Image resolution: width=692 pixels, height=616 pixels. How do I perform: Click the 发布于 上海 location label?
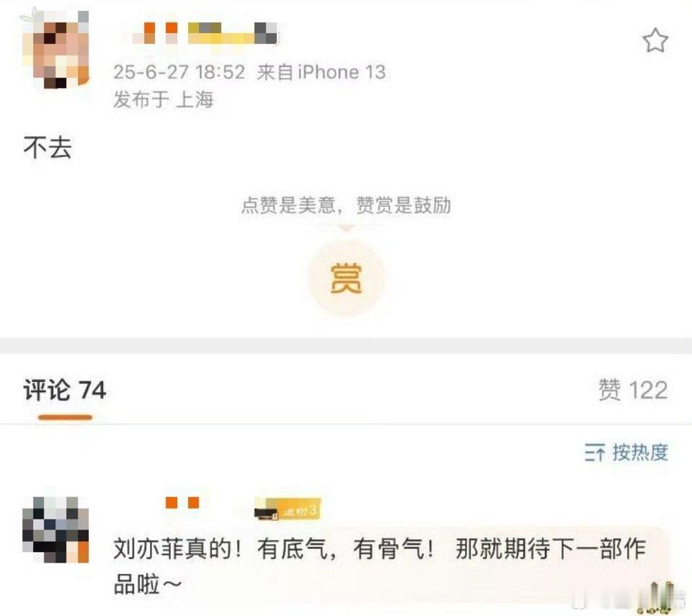point(164,99)
